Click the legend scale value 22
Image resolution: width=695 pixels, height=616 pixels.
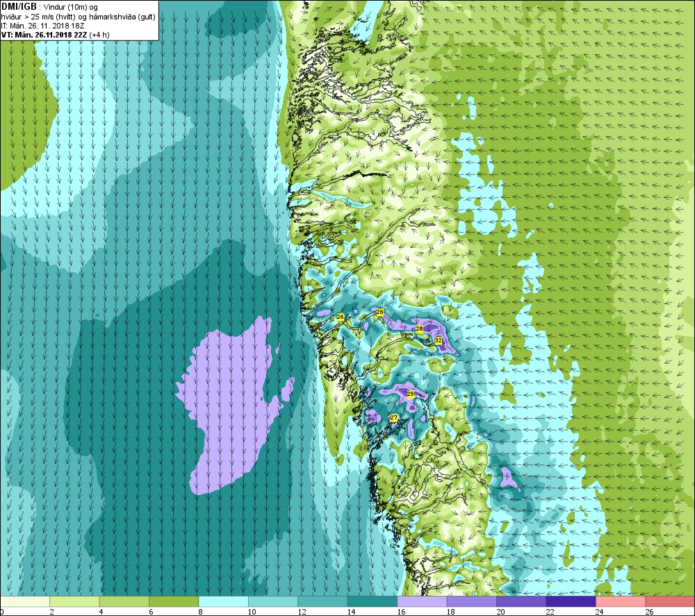click(550, 612)
